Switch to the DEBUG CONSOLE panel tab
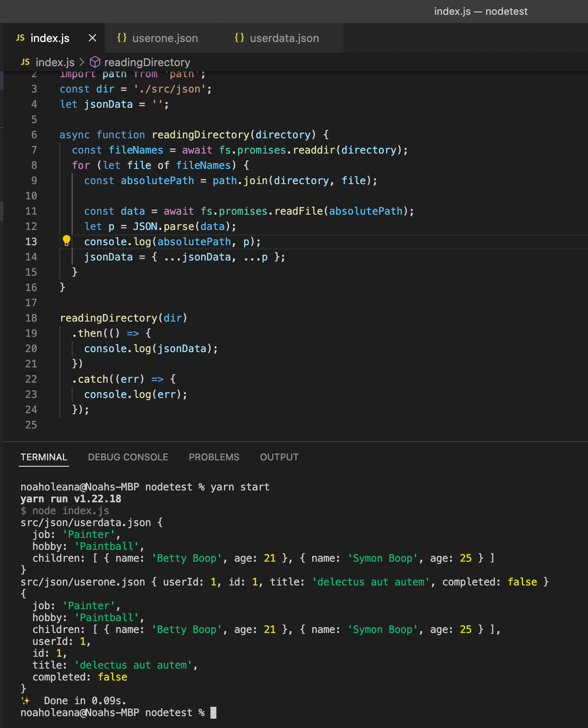The height and width of the screenshot is (728, 588). 128,457
